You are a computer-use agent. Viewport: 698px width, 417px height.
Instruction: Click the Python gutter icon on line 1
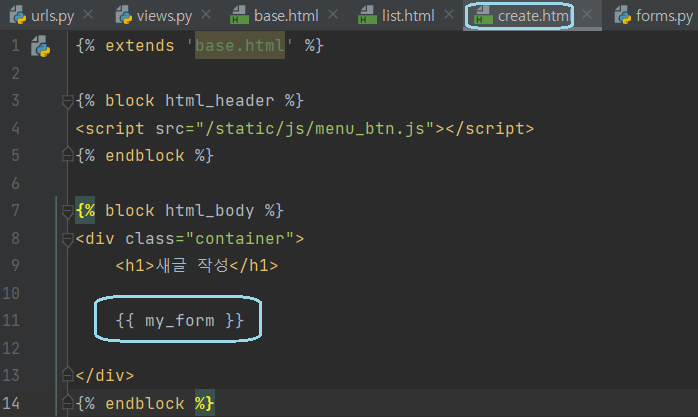[41, 46]
